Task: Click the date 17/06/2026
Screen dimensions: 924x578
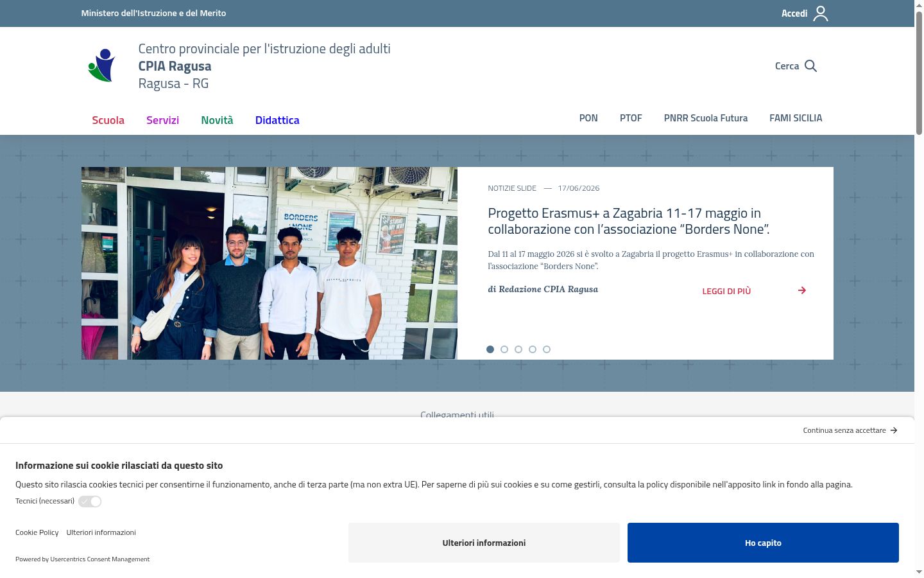Action: click(579, 188)
